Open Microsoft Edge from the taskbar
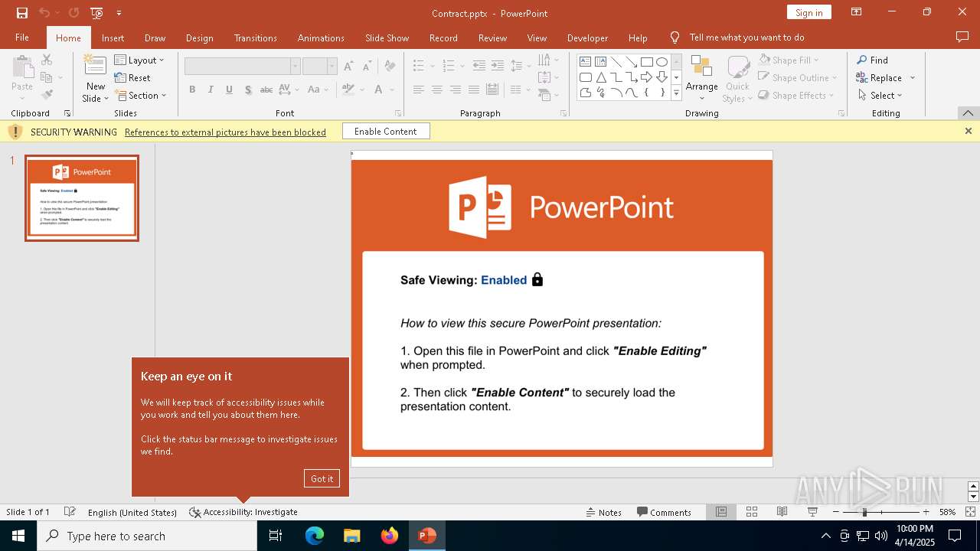Viewport: 980px width, 551px height. 315,536
